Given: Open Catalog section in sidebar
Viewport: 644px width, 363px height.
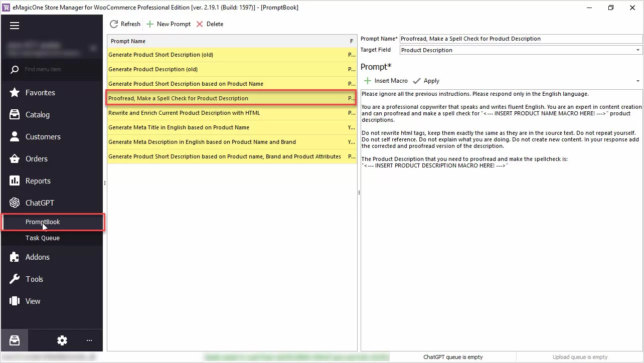Looking at the screenshot, I should pyautogui.click(x=37, y=115).
